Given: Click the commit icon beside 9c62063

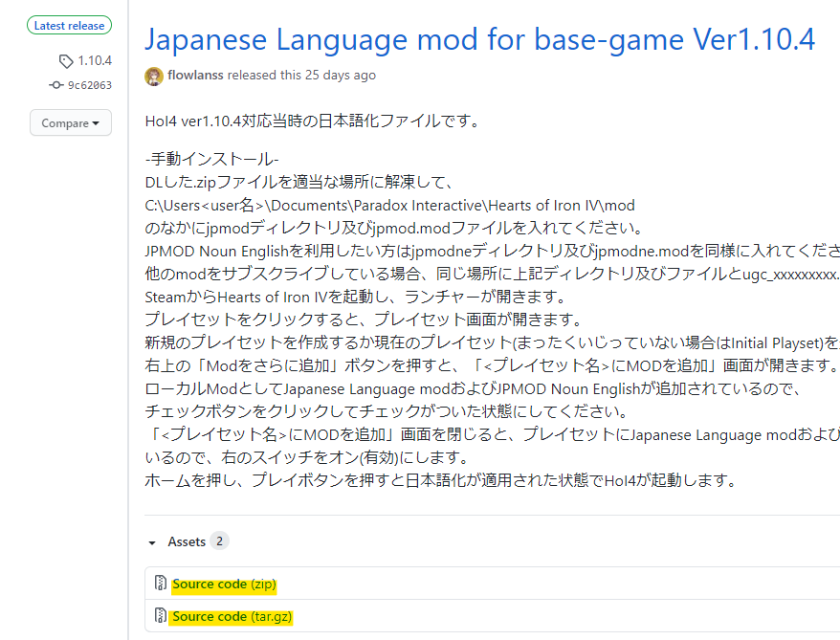Looking at the screenshot, I should (x=56, y=84).
